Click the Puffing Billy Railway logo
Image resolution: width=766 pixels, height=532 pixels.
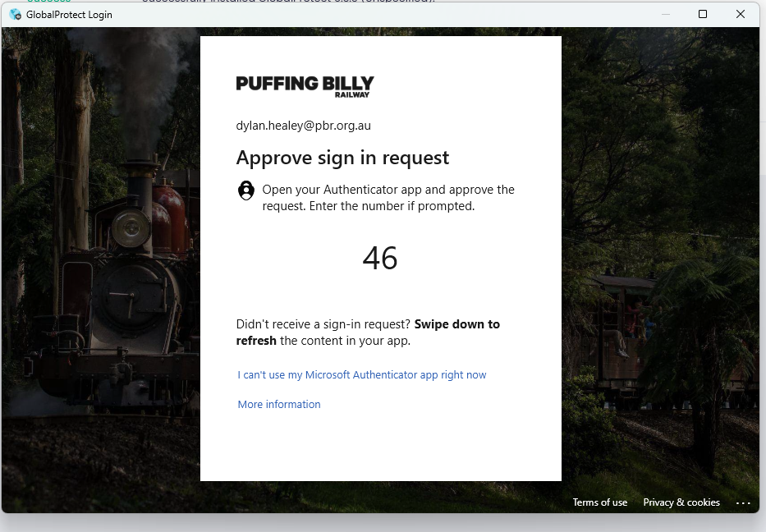click(305, 85)
